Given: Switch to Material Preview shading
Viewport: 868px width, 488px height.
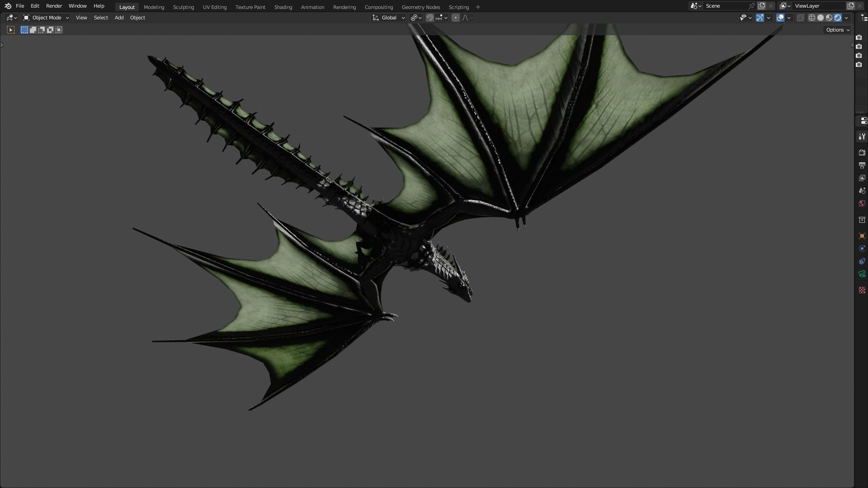Looking at the screenshot, I should [829, 18].
